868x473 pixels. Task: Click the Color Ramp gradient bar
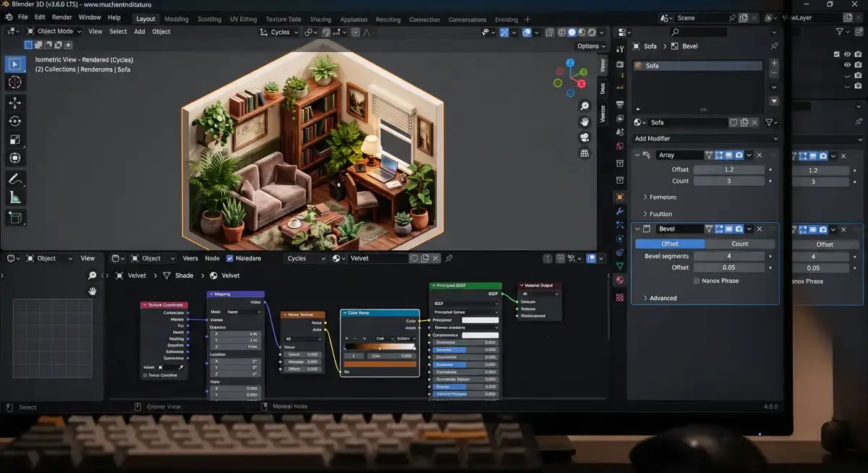tap(380, 347)
